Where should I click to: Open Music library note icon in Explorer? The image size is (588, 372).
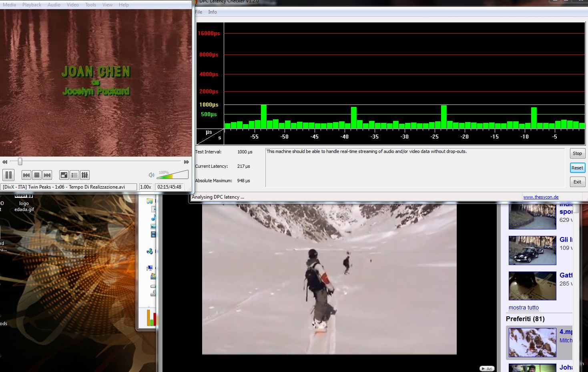tap(153, 218)
